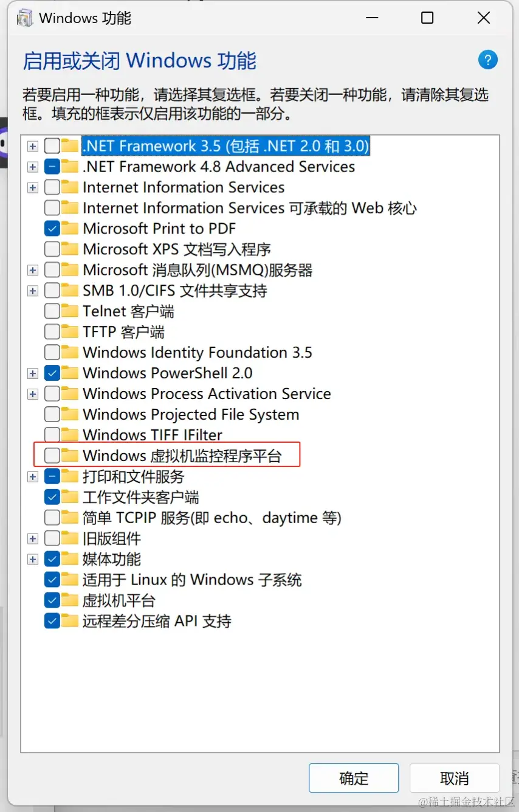The height and width of the screenshot is (812, 519).
Task: Select the Windows Projected File System item
Action: point(191,414)
